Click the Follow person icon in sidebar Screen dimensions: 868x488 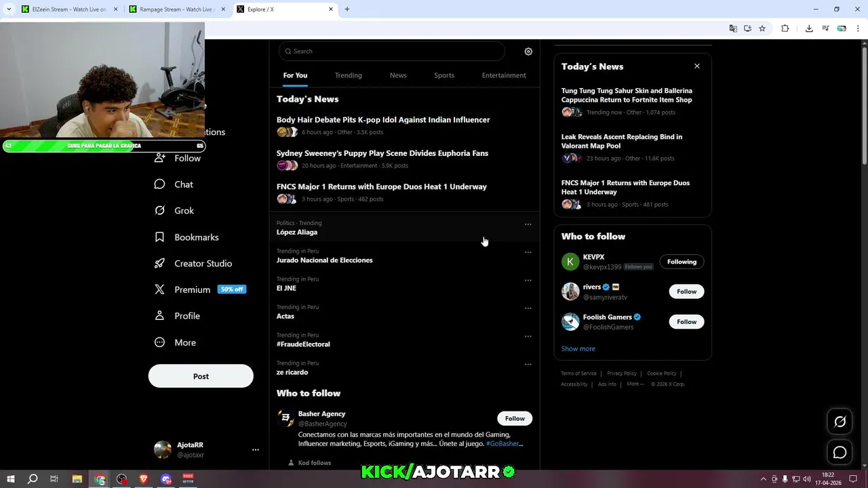pos(159,158)
